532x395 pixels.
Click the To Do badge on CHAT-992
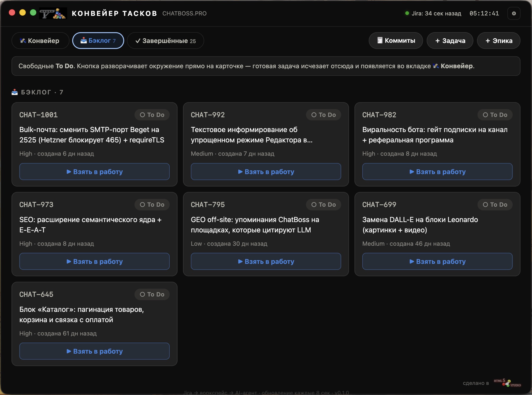pos(323,115)
